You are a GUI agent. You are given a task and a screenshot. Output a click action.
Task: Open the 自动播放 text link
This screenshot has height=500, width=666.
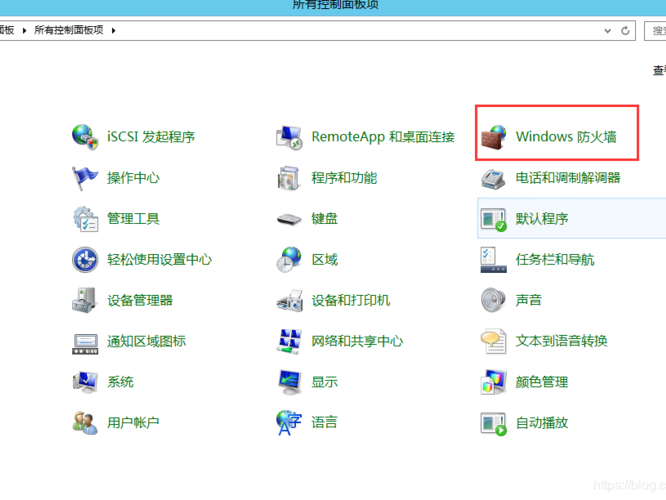click(542, 423)
